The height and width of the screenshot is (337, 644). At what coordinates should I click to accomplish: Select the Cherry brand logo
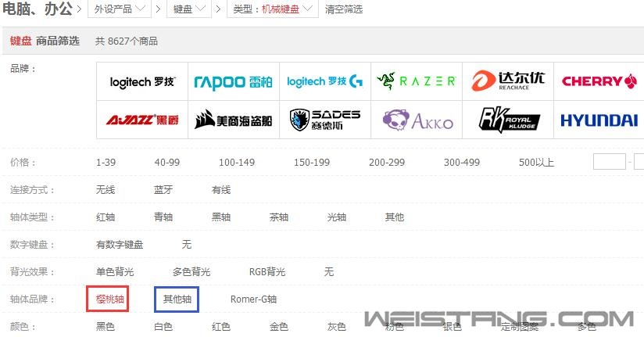point(599,81)
